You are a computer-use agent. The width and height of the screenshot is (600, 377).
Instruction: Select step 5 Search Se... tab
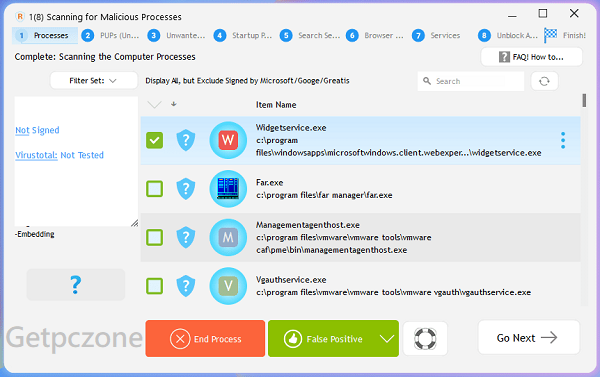coord(310,36)
